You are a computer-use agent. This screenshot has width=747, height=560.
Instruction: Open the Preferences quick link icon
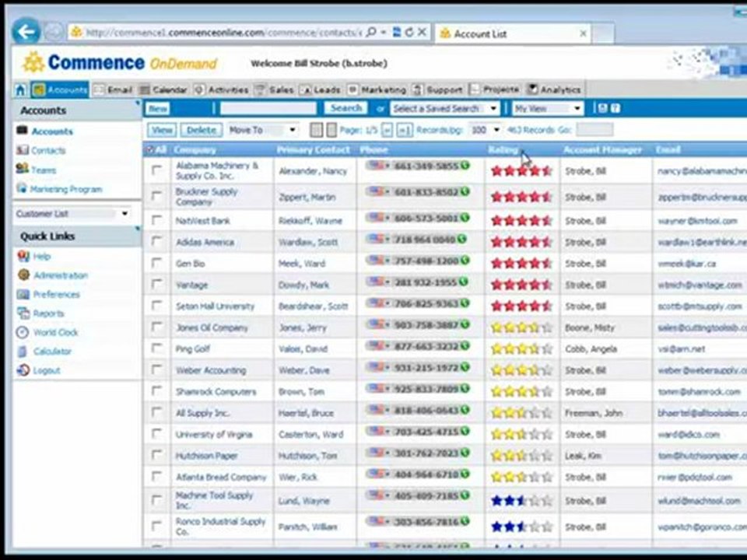pos(23,294)
